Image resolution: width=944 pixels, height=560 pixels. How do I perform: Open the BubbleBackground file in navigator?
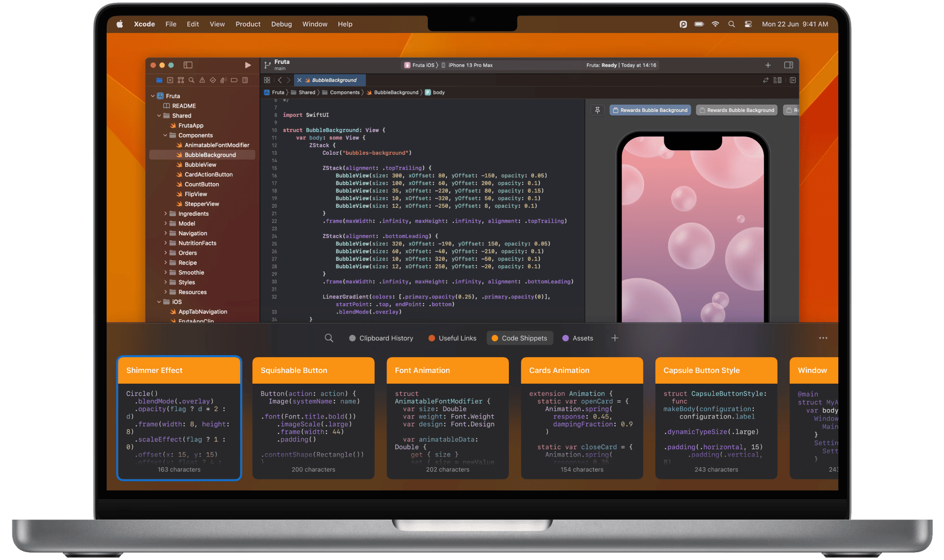[210, 155]
